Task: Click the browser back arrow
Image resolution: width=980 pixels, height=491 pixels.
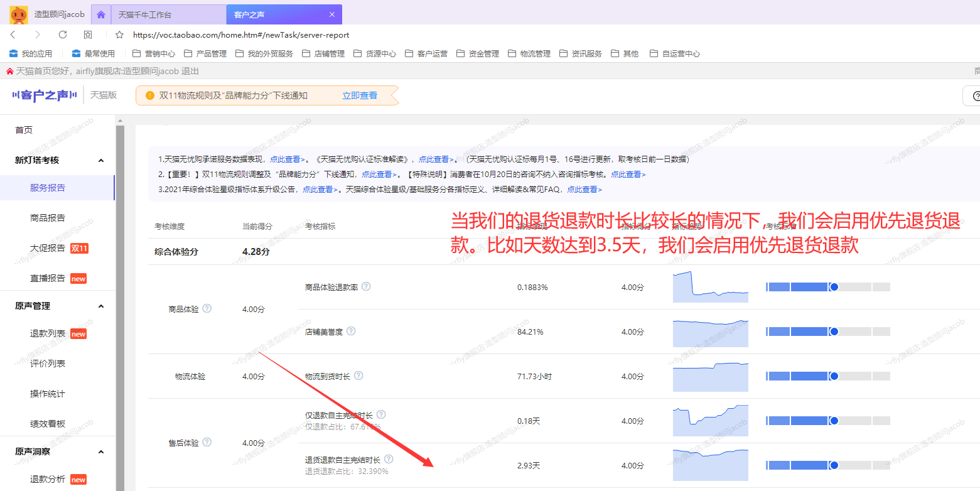Action: point(13,35)
